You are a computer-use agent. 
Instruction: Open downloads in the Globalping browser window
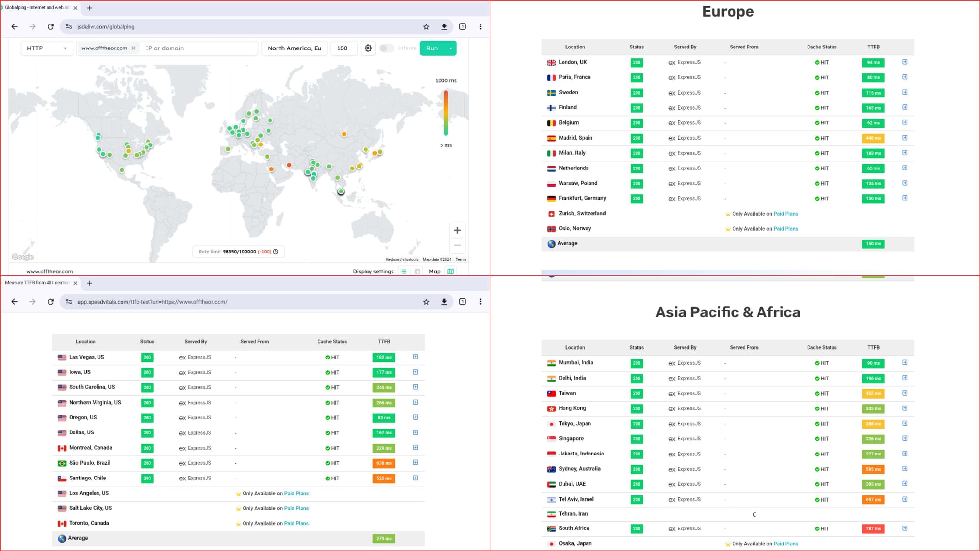(x=444, y=27)
